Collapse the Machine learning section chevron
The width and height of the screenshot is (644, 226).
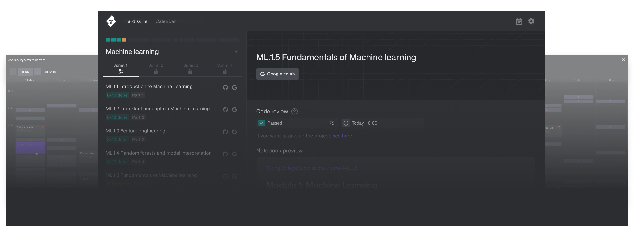pos(236,52)
